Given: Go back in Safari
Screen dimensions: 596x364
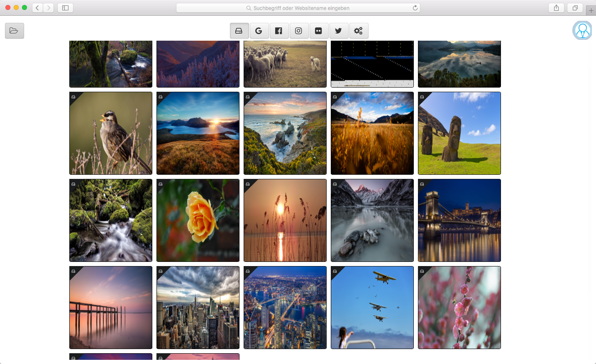Looking at the screenshot, I should [37, 8].
